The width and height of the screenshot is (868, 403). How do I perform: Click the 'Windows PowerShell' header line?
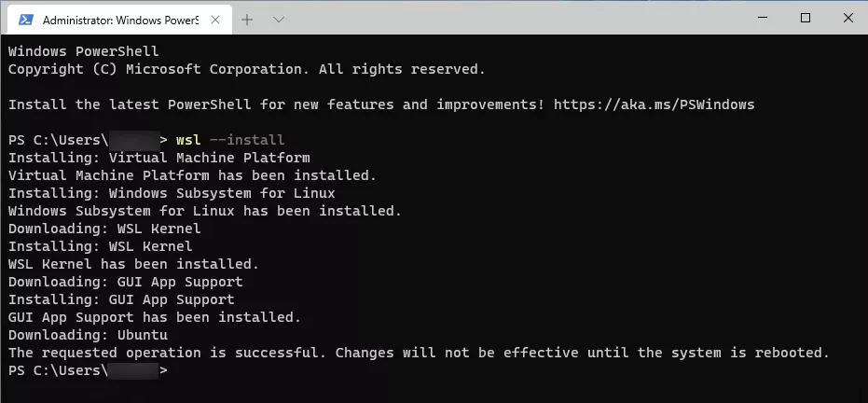[x=84, y=51]
